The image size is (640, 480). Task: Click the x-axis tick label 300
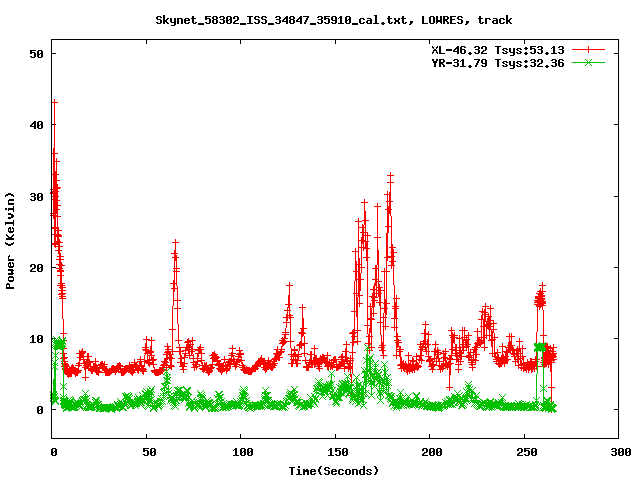click(x=620, y=452)
